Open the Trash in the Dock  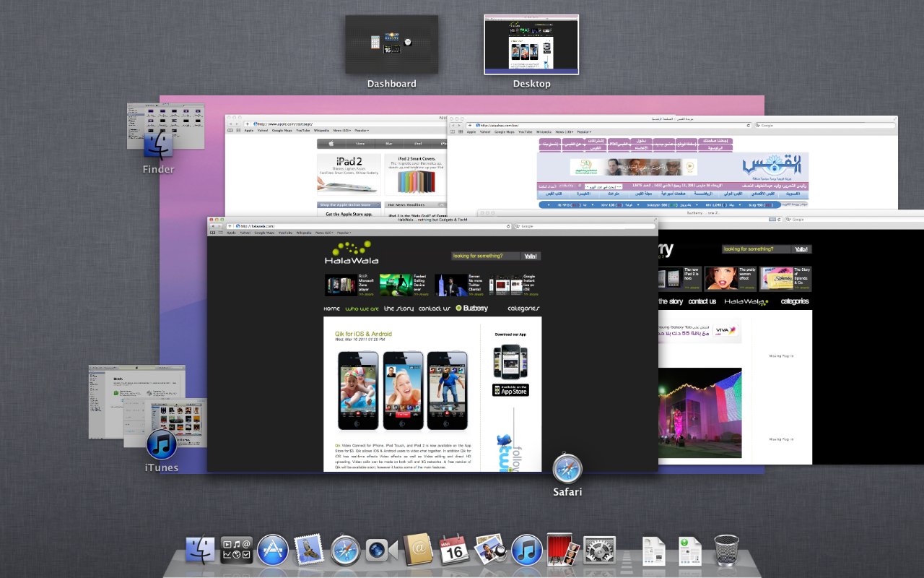pos(726,551)
